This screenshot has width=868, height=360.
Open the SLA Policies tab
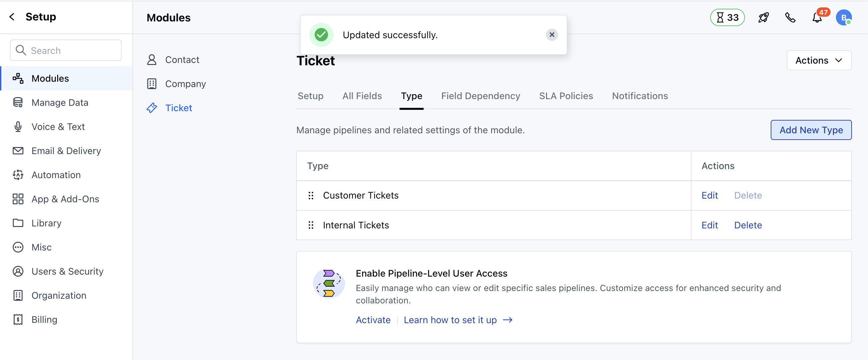[566, 96]
